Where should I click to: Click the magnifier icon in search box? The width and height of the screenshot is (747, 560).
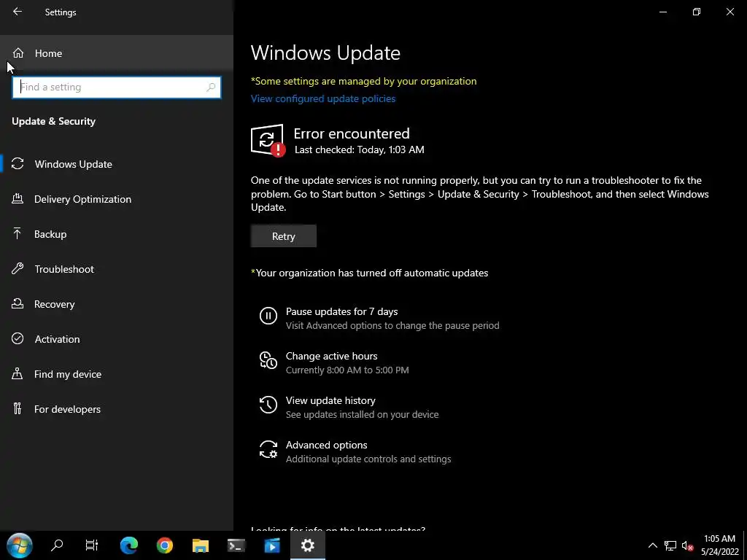211,87
